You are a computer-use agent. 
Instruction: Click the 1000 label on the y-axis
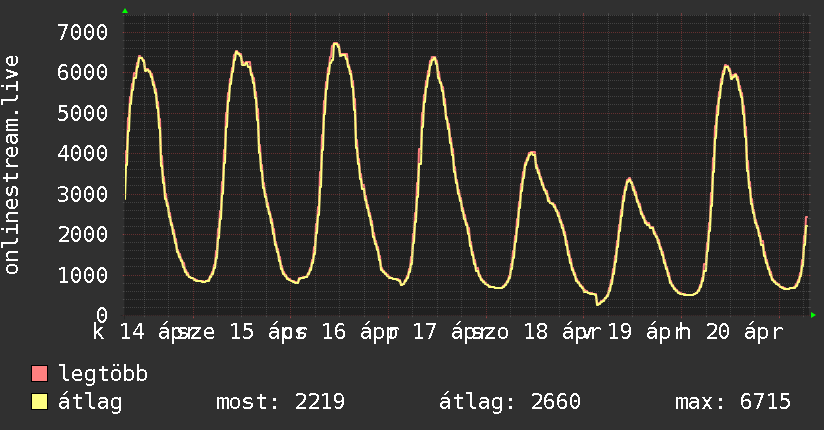81,274
